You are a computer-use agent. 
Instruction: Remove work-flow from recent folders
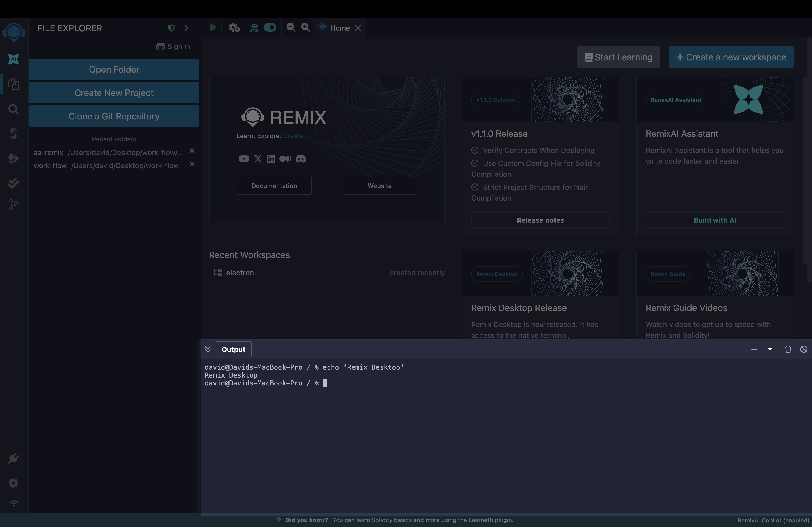[x=192, y=164]
